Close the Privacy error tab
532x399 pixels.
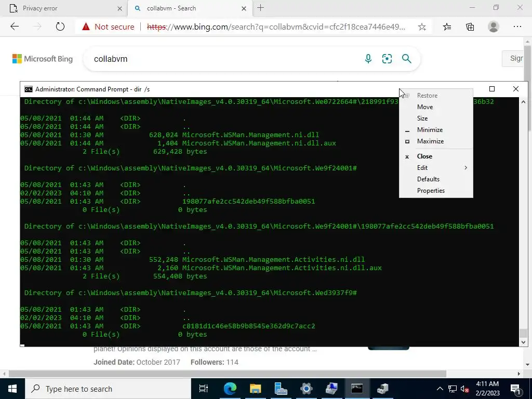click(120, 8)
